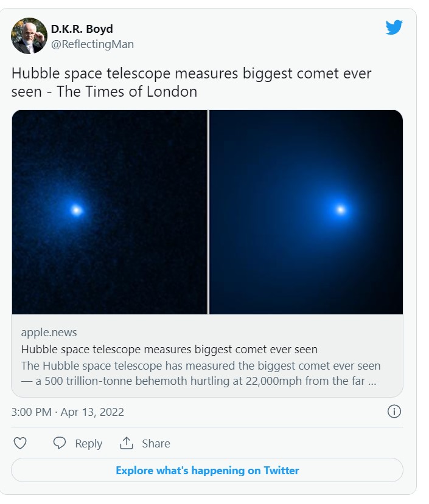Viewport: 429px width, 504px height.
Task: Click the reply speech bubble icon
Action: (x=60, y=443)
